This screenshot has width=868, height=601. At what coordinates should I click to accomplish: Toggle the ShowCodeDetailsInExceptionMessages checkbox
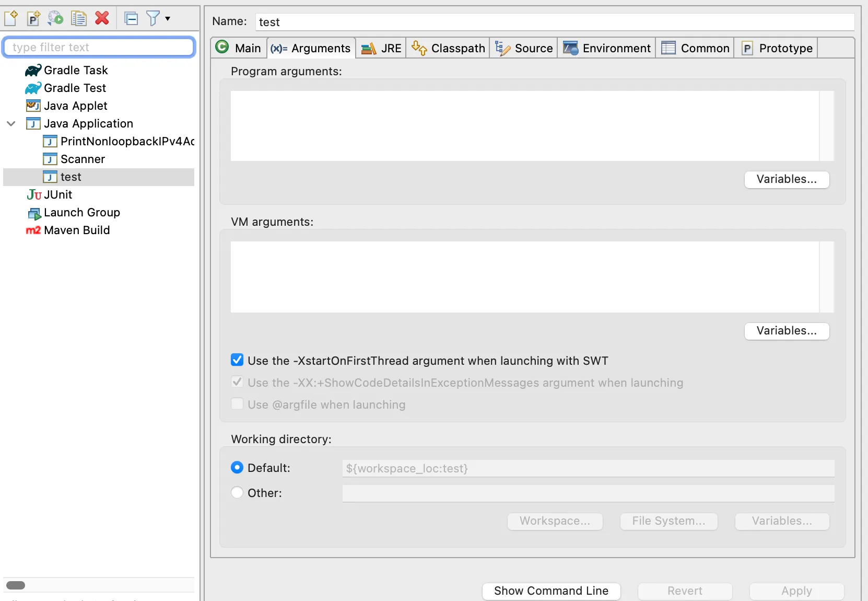coord(237,382)
